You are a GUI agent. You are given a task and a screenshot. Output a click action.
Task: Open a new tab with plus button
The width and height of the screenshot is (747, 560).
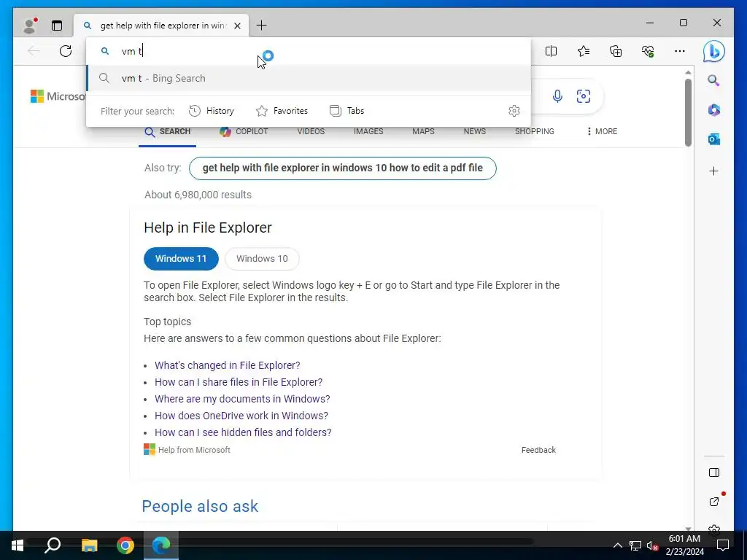coord(262,26)
